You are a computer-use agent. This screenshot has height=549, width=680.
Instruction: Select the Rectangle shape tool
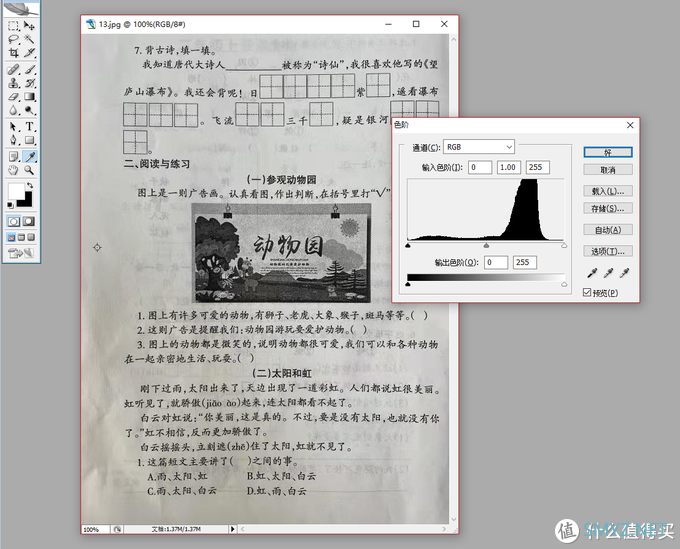point(29,140)
